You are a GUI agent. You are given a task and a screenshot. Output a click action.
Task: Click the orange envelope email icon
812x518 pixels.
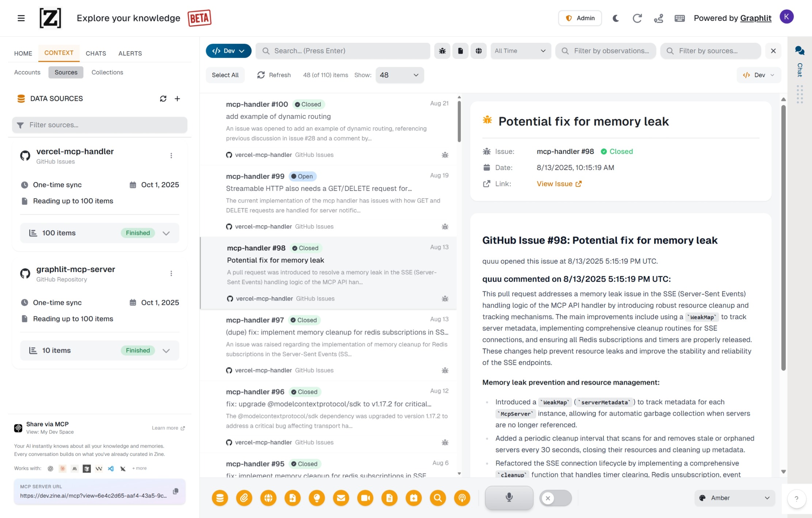pos(341,498)
